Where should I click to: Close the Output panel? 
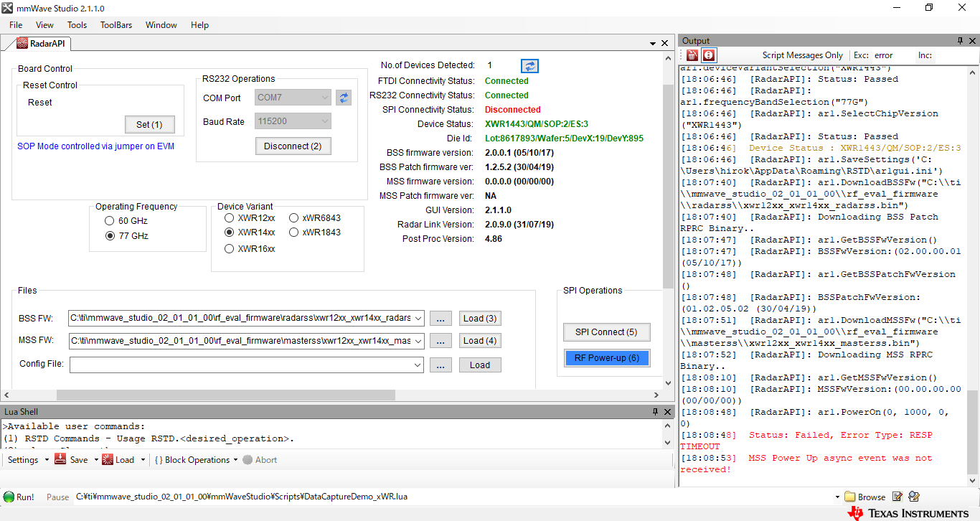click(972, 41)
